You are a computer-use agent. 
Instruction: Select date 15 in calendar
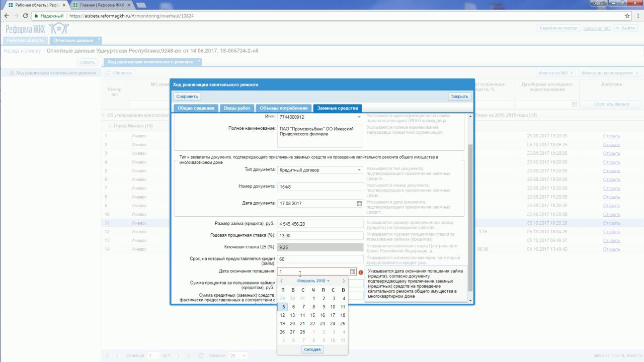coord(312,315)
